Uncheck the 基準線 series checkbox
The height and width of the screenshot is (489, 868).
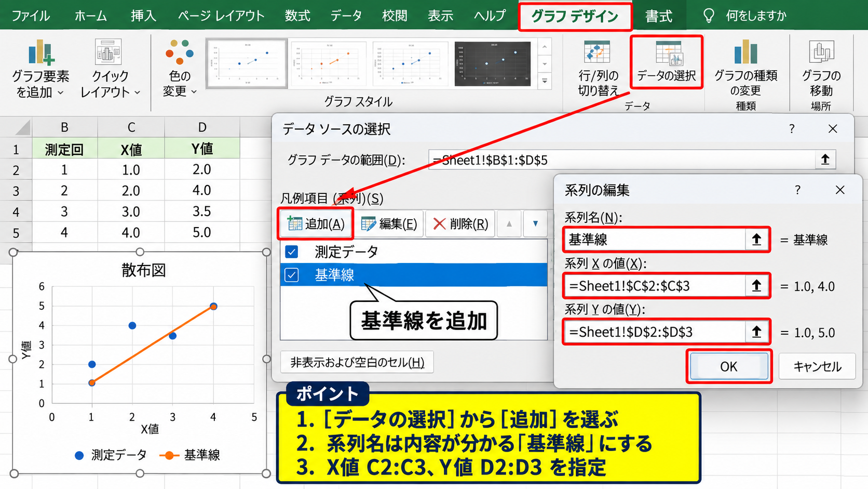pos(292,275)
